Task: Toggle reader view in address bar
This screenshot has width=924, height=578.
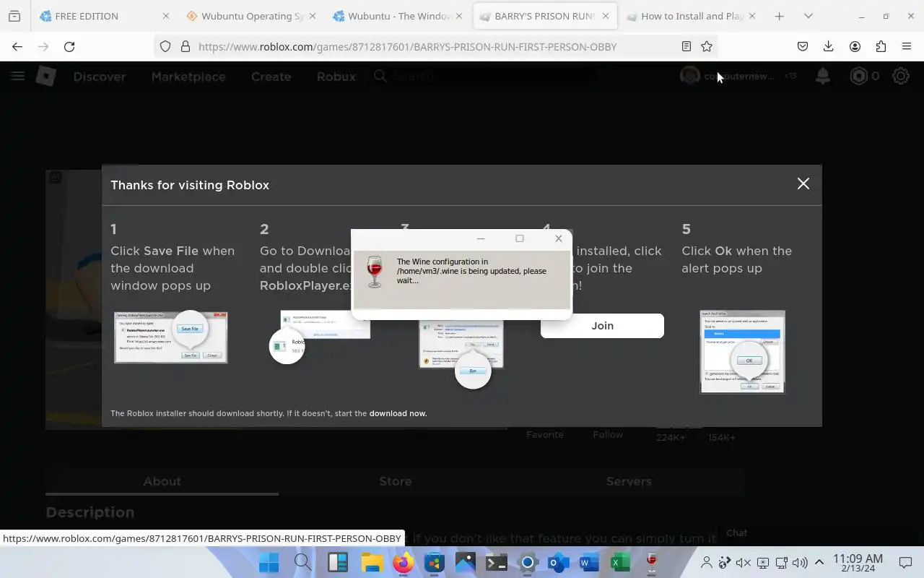Action: point(687,46)
